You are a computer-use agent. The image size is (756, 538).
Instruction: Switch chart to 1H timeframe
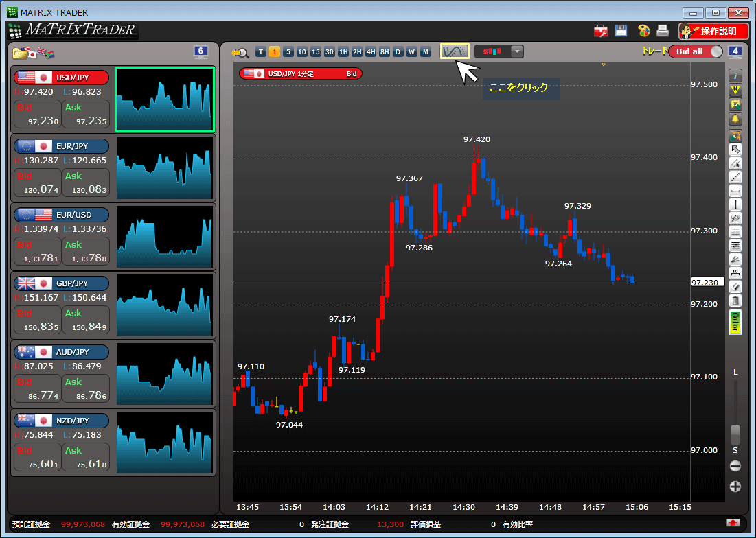click(x=343, y=52)
